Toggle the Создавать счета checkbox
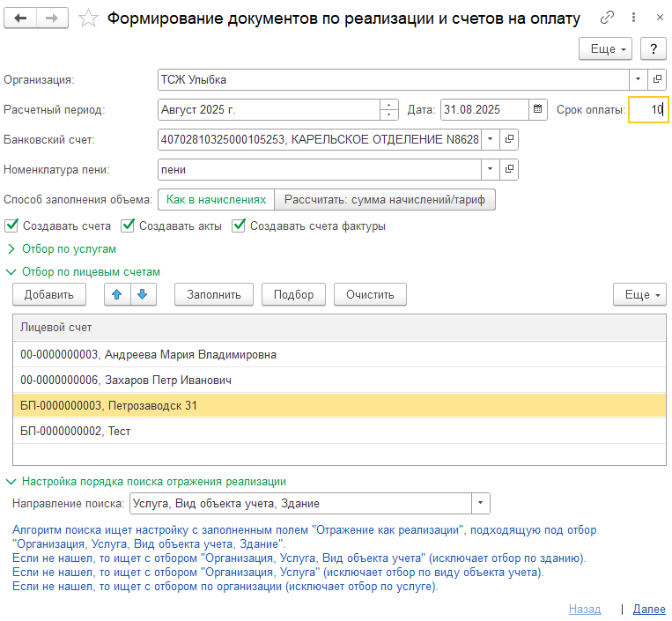The image size is (672, 621). [x=11, y=225]
